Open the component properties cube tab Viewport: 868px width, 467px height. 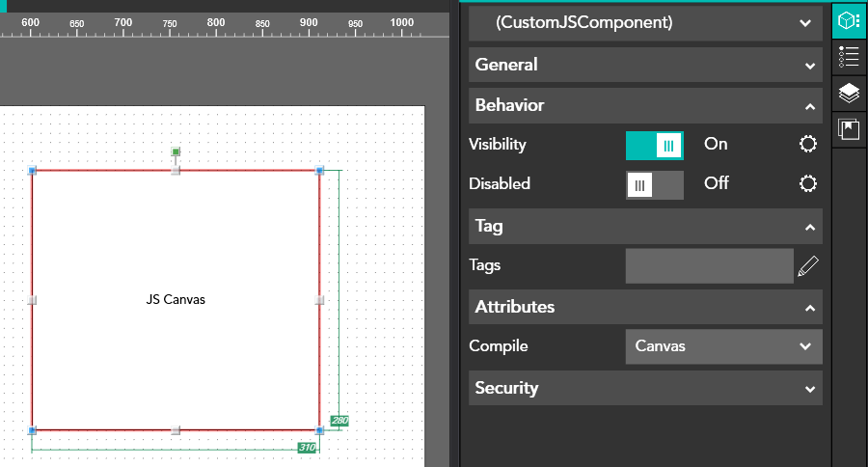coord(849,20)
